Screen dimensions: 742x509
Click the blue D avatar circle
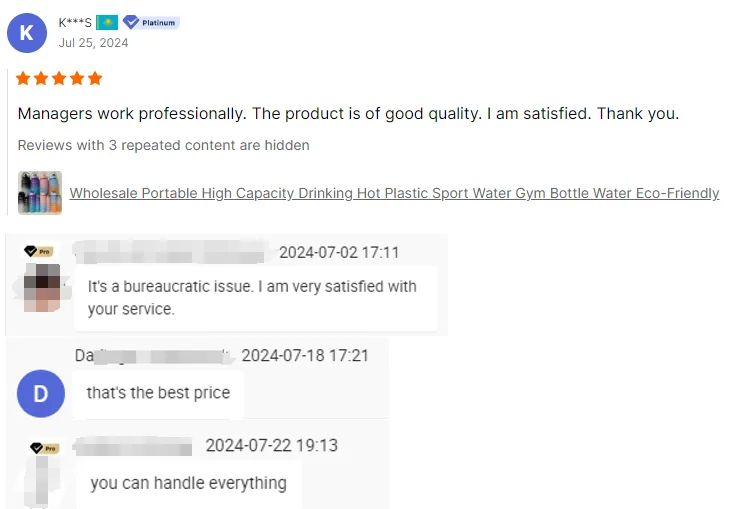(x=40, y=393)
